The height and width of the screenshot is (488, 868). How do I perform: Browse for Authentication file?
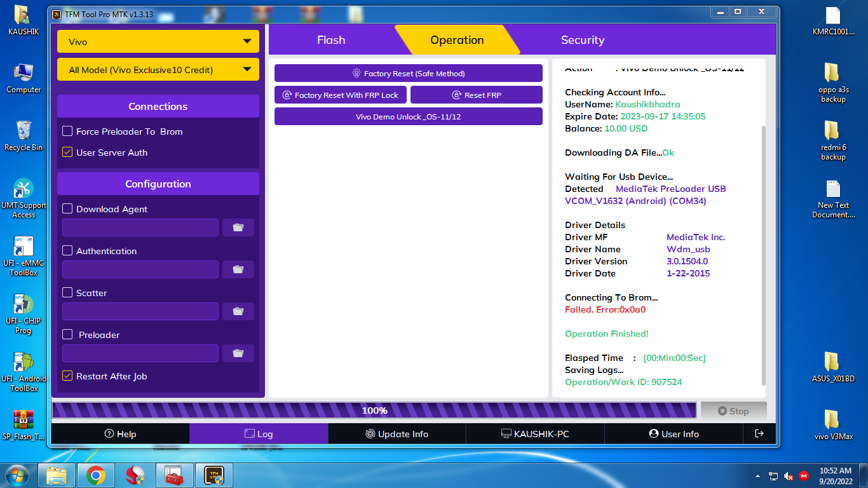(238, 269)
